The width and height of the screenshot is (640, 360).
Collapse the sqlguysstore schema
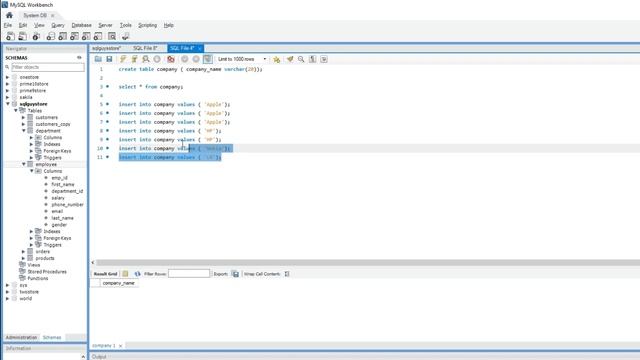7,104
